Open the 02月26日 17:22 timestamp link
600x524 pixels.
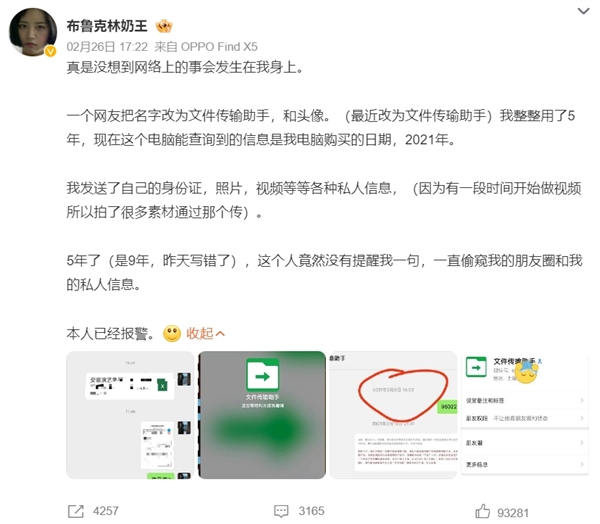click(x=107, y=47)
